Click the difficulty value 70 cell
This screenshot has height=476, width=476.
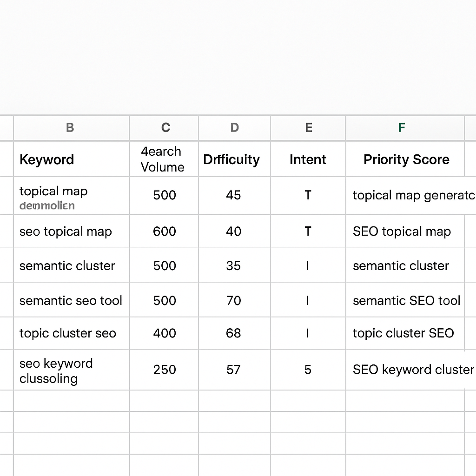coord(234,300)
